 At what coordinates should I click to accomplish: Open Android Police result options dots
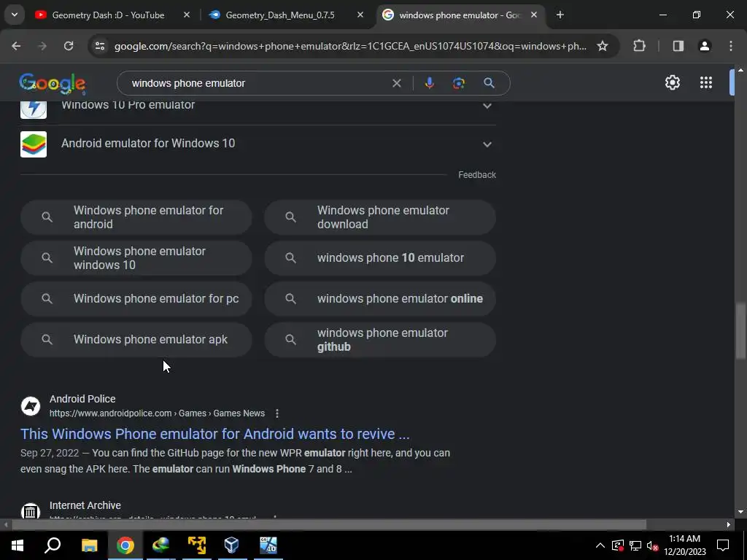point(276,413)
